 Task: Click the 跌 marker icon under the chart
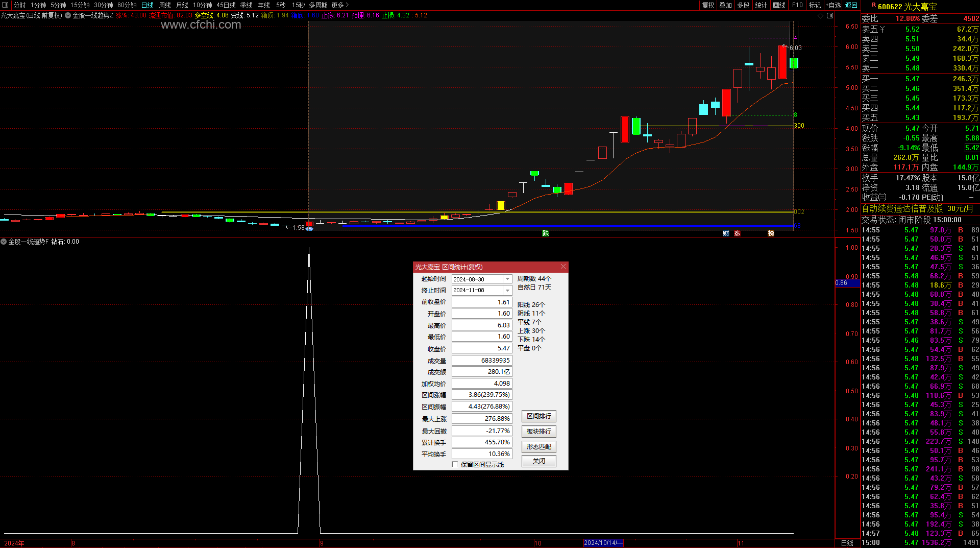click(x=546, y=233)
